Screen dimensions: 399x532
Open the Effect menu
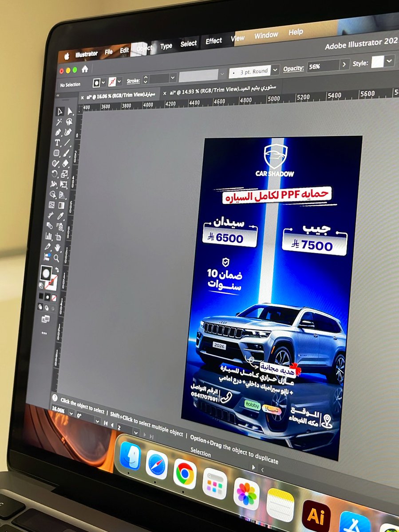(x=213, y=41)
